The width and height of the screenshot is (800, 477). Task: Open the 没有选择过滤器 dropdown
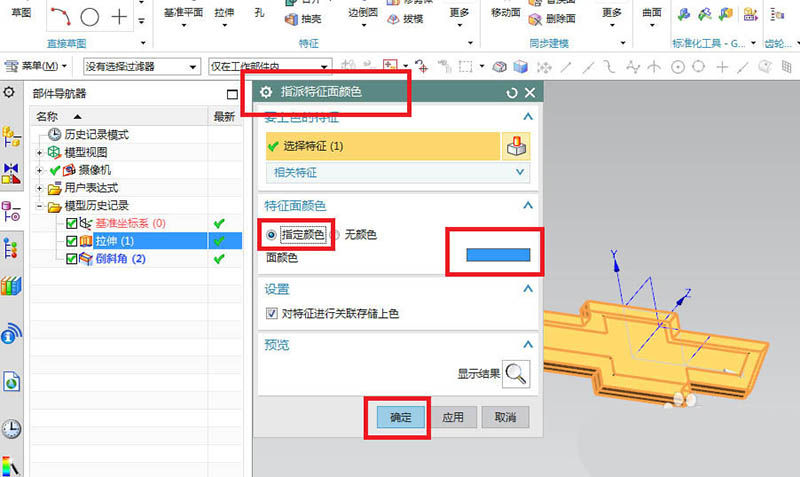(141, 66)
